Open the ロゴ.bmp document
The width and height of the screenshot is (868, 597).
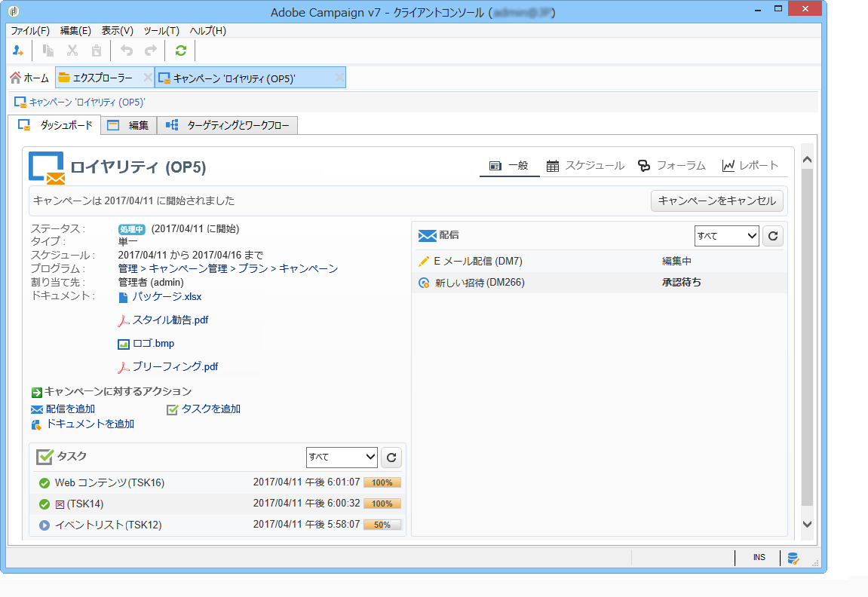pyautogui.click(x=153, y=343)
